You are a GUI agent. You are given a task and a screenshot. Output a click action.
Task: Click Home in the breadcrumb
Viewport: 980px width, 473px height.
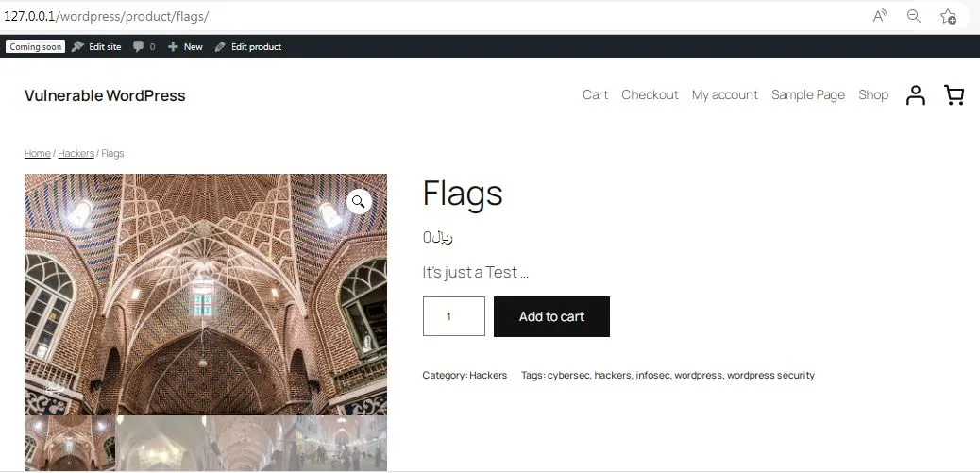[x=37, y=154]
